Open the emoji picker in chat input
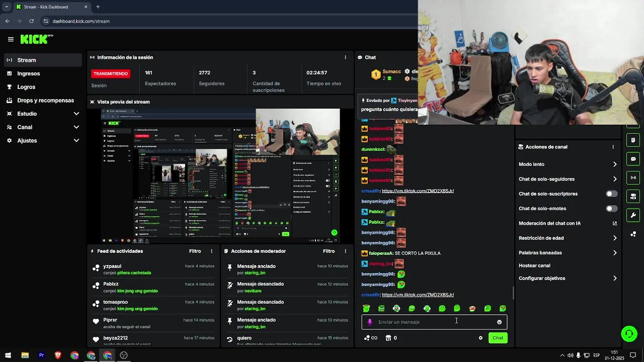 (x=499, y=322)
